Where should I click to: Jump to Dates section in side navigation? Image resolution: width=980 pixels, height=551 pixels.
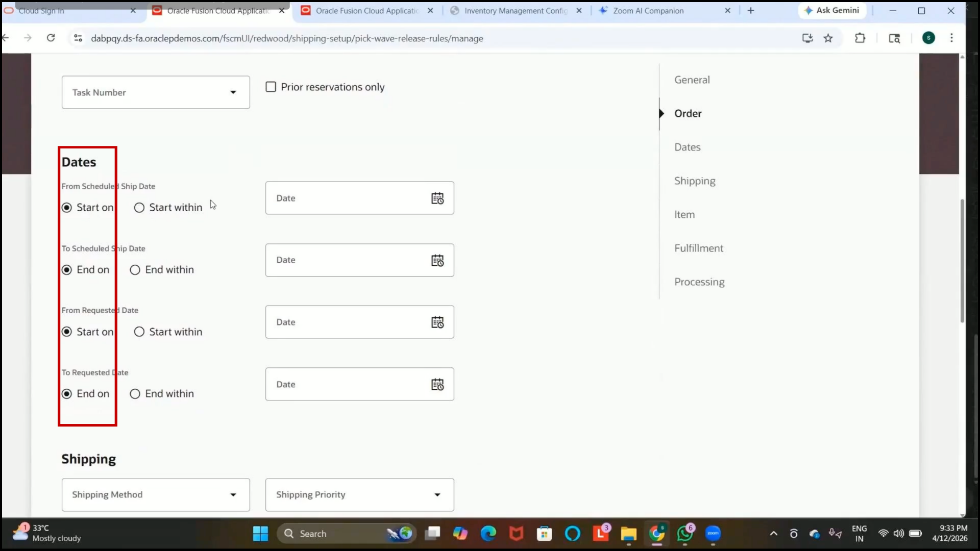pyautogui.click(x=687, y=147)
